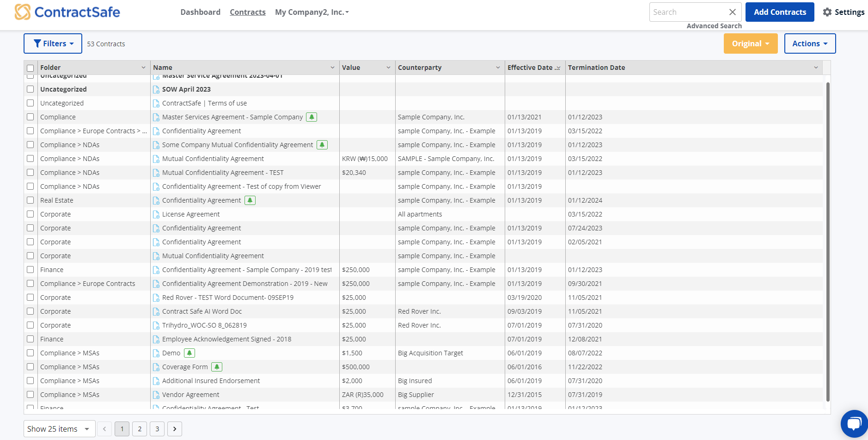868x440 pixels.
Task: Click document icon for Vendor Agreement
Action: (156, 395)
